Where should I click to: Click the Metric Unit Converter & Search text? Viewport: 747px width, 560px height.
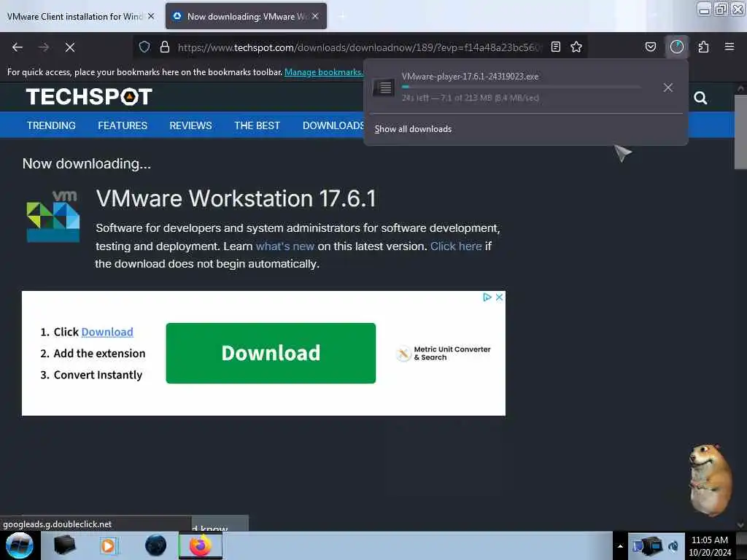tap(452, 354)
